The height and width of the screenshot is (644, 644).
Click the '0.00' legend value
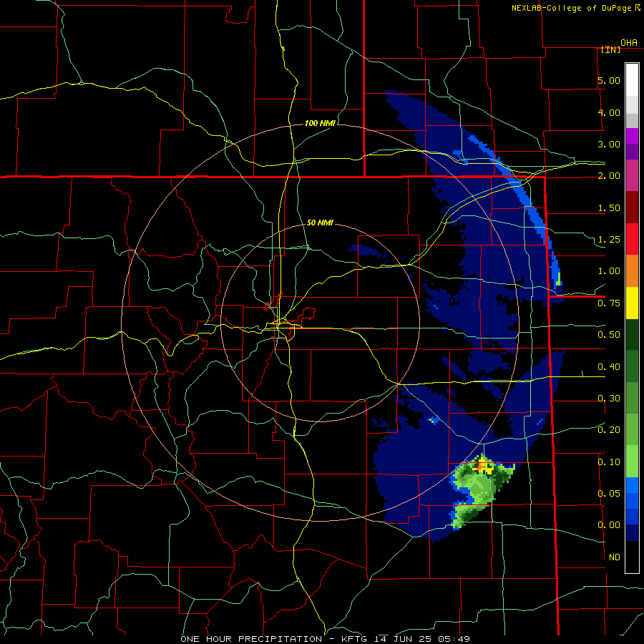(x=609, y=525)
